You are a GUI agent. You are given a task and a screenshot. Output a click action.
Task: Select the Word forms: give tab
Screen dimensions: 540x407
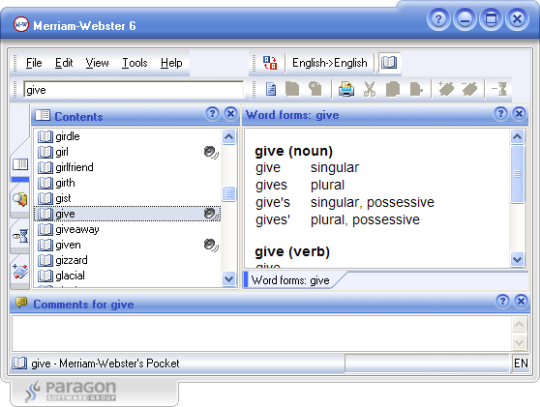[290, 280]
